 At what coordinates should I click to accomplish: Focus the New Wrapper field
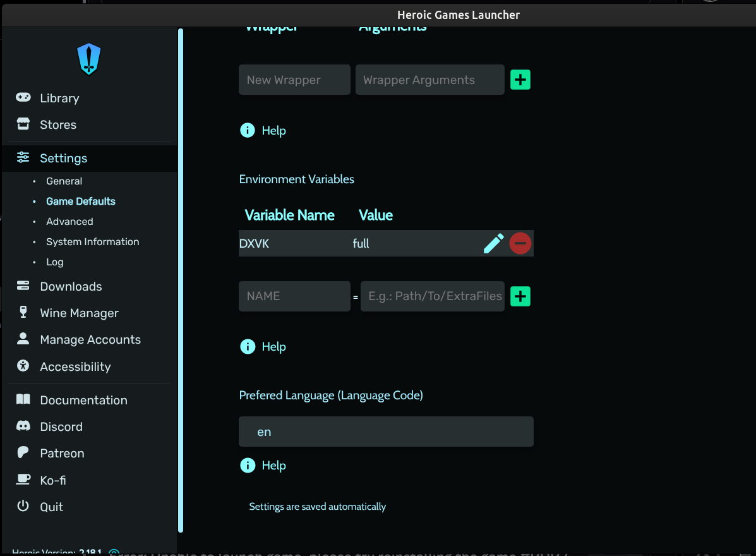point(294,80)
